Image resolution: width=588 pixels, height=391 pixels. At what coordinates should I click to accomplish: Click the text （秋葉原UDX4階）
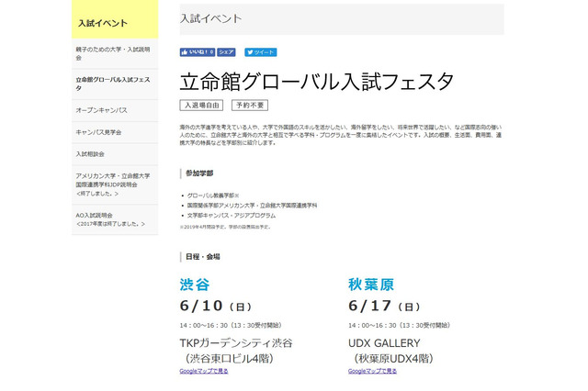(x=393, y=358)
